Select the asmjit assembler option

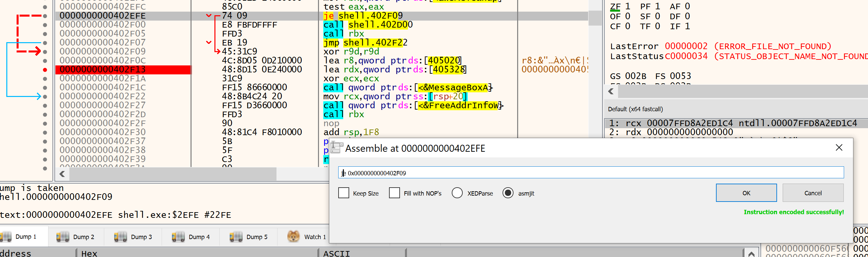coord(508,193)
